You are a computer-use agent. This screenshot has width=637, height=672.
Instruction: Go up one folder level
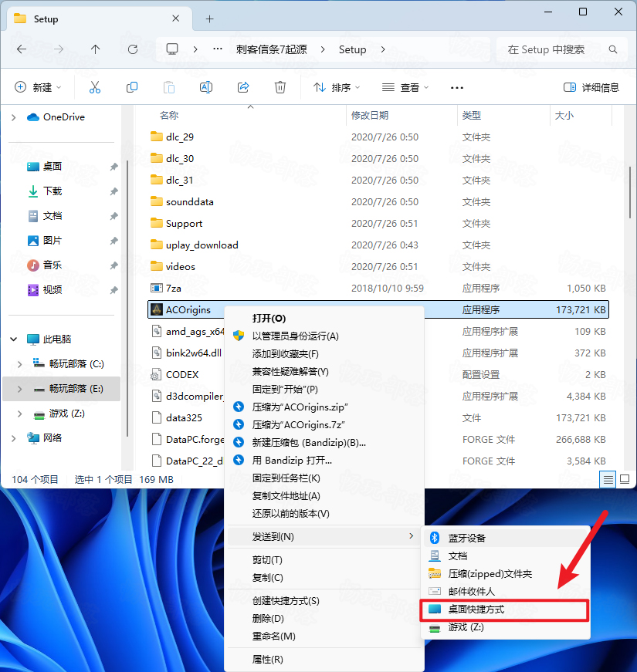(95, 49)
